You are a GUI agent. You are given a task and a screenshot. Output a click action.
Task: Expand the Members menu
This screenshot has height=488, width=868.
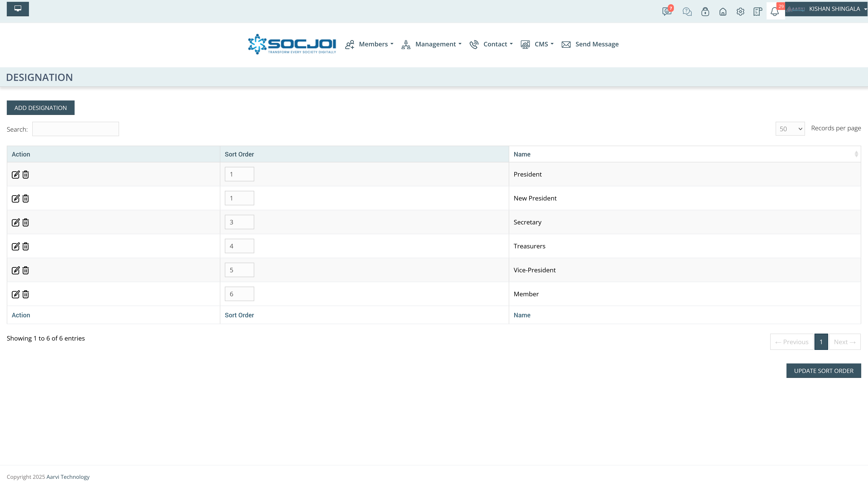[369, 44]
